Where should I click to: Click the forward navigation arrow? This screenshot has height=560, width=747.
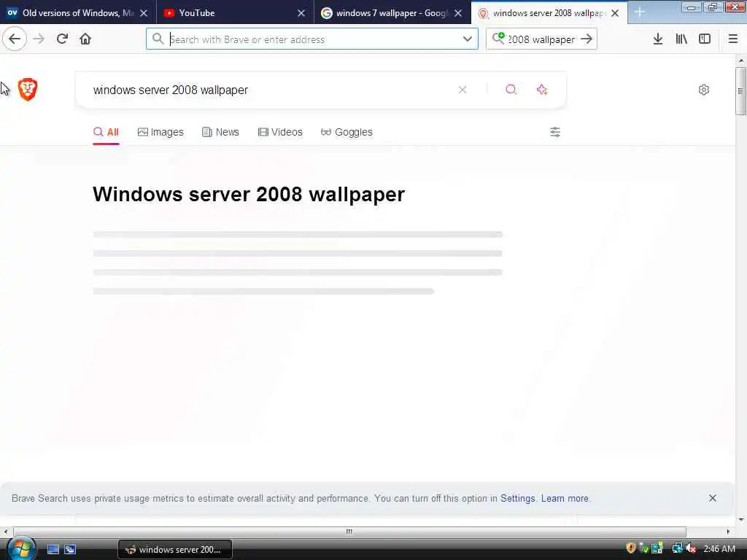[x=39, y=39]
